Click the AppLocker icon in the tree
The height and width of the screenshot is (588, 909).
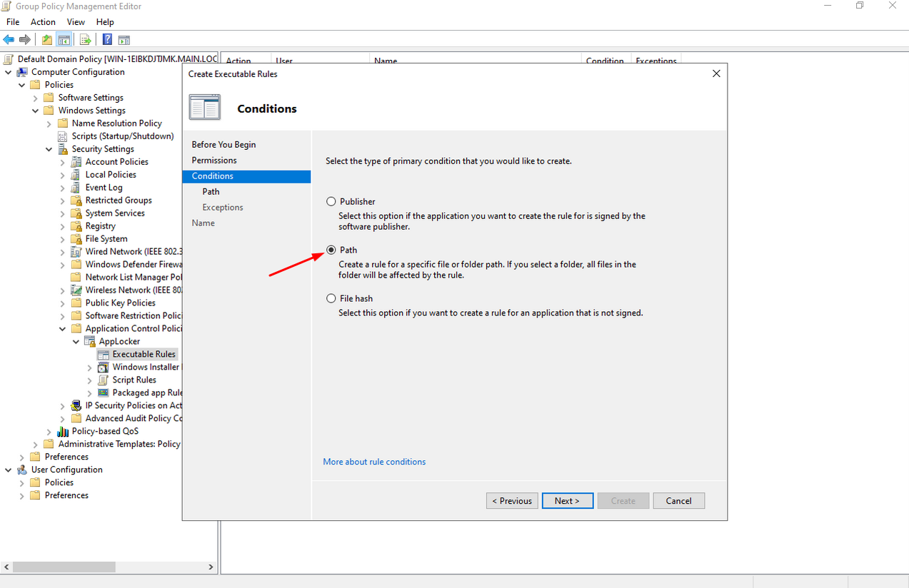[x=90, y=342]
